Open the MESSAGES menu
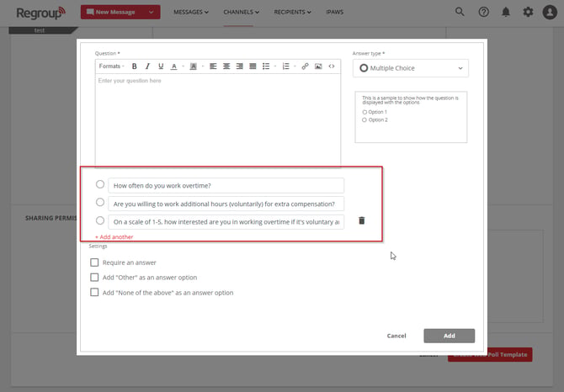564x392 pixels. pos(191,13)
